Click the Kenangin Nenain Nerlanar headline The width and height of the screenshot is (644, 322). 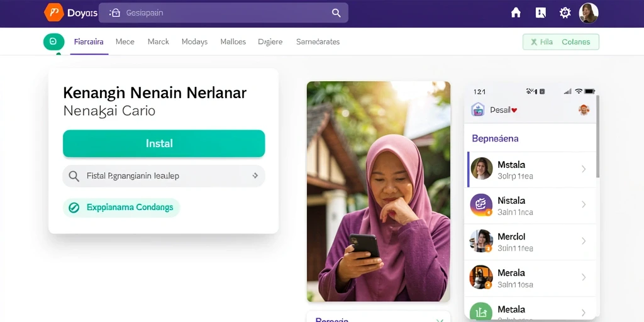click(155, 93)
